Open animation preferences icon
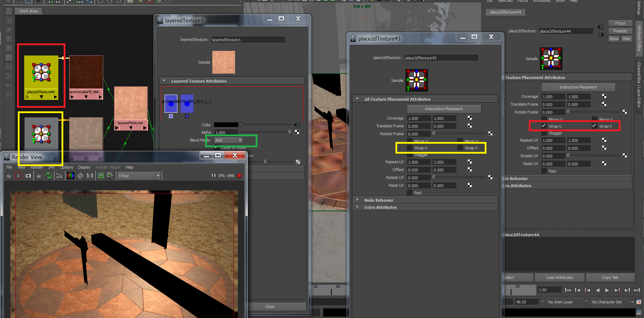 click(639, 302)
